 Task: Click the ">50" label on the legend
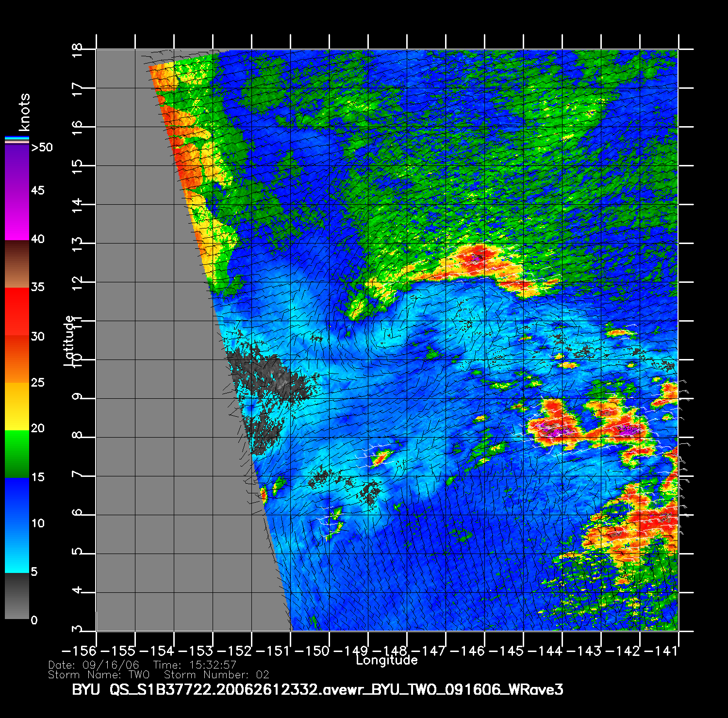[42, 147]
